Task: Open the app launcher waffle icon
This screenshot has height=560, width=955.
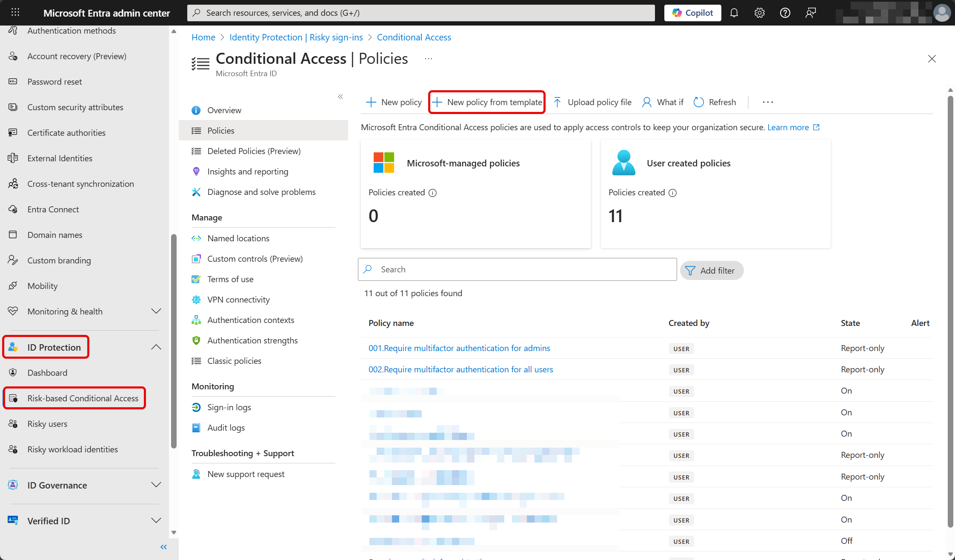Action: [x=15, y=12]
